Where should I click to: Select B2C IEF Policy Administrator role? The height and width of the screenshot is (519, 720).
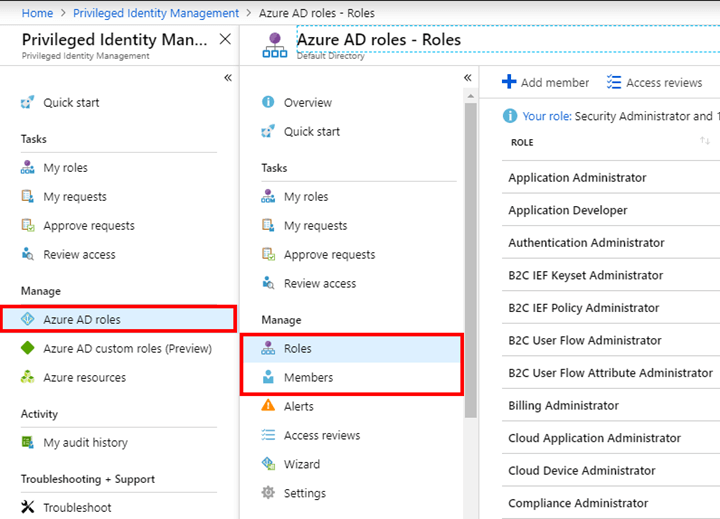(x=611, y=308)
